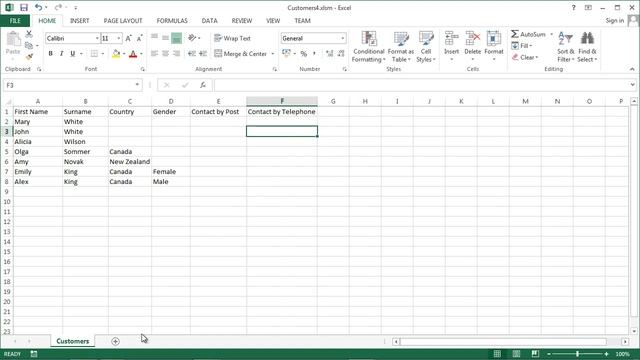Apply Percent Style format
The width and height of the screenshot is (640, 360).
tap(303, 53)
